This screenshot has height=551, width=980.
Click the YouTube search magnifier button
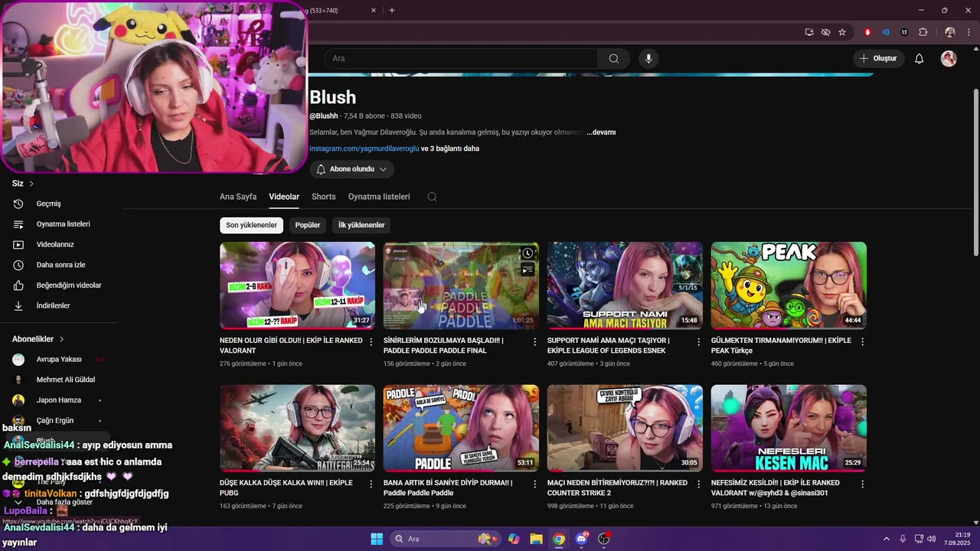[x=614, y=58]
